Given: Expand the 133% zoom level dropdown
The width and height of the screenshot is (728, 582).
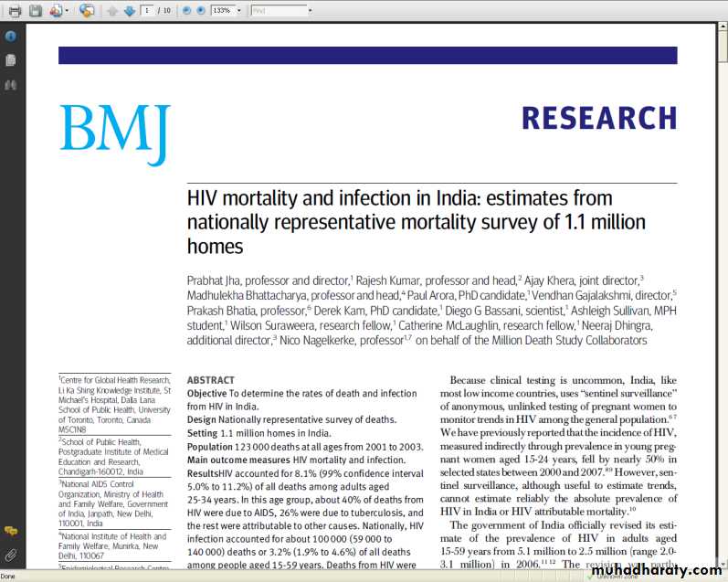Looking at the screenshot, I should click(238, 11).
